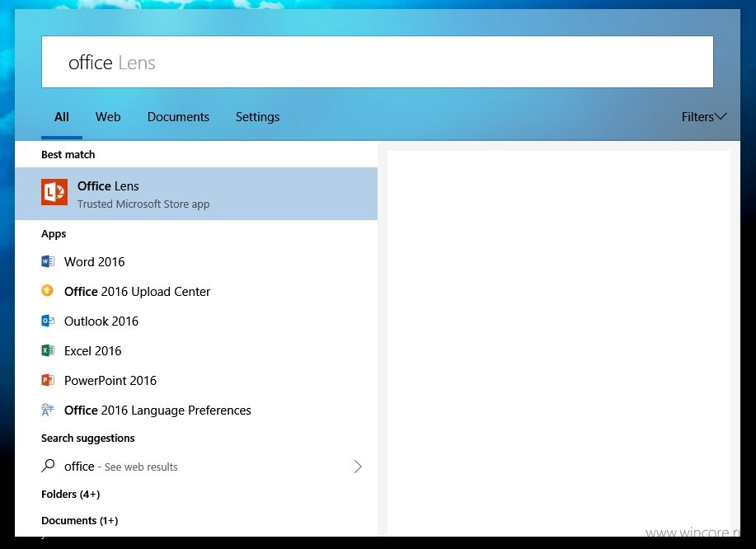Click the PowerPoint 2016 icon
The height and width of the screenshot is (549, 756).
coord(47,380)
